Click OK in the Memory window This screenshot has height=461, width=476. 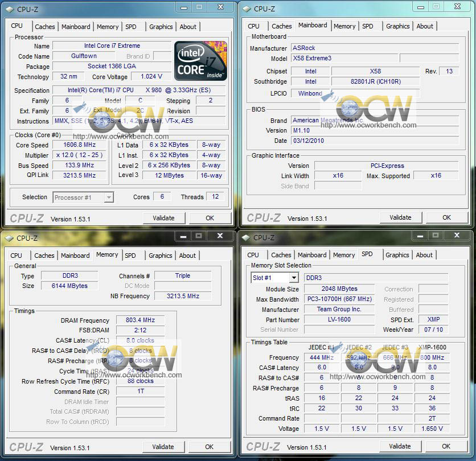coord(209,447)
